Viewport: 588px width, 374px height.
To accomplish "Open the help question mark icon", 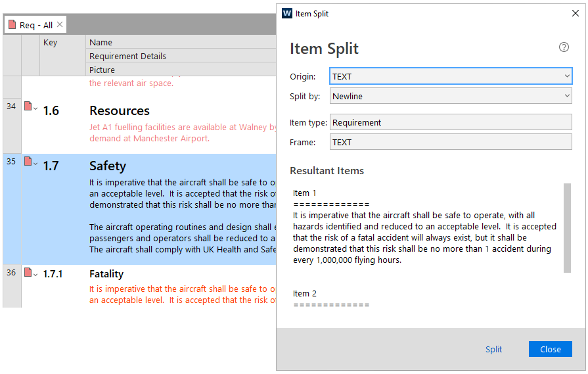I will (564, 47).
